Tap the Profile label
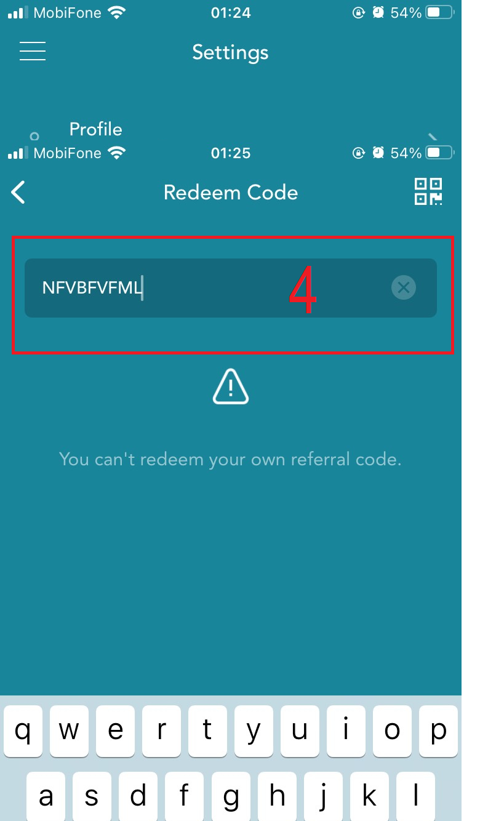The width and height of the screenshot is (504, 821). point(95,129)
